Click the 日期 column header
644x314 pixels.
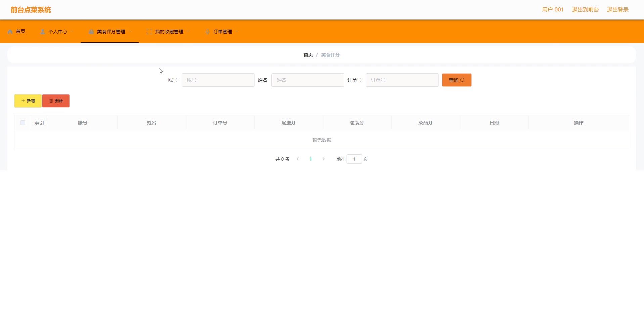tap(494, 123)
